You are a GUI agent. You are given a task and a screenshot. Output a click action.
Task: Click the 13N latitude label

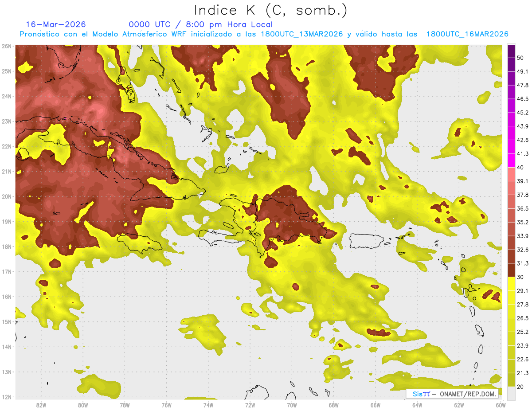(x=6, y=372)
